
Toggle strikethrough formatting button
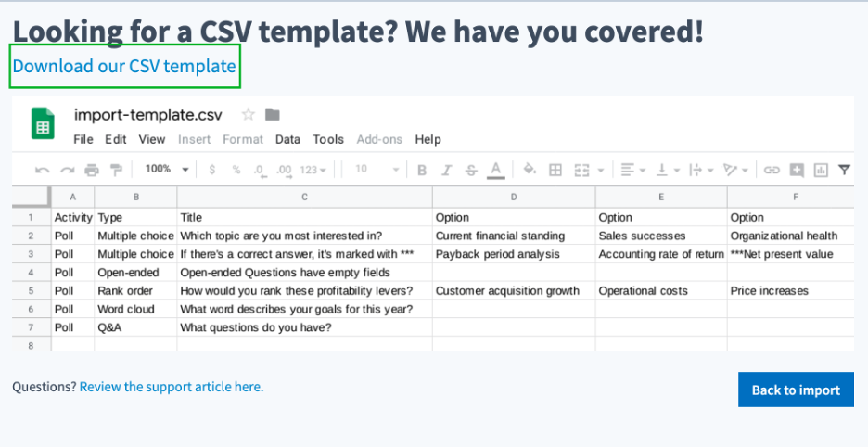pos(471,170)
